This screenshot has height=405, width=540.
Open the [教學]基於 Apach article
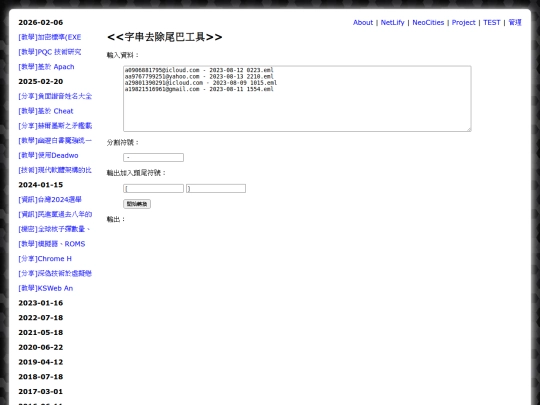tap(46, 67)
